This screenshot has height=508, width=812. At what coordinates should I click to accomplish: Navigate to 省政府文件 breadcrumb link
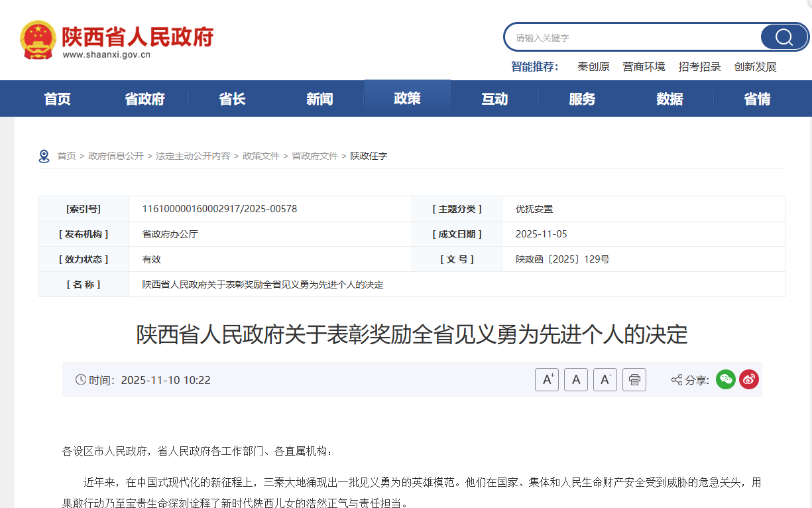pyautogui.click(x=315, y=156)
